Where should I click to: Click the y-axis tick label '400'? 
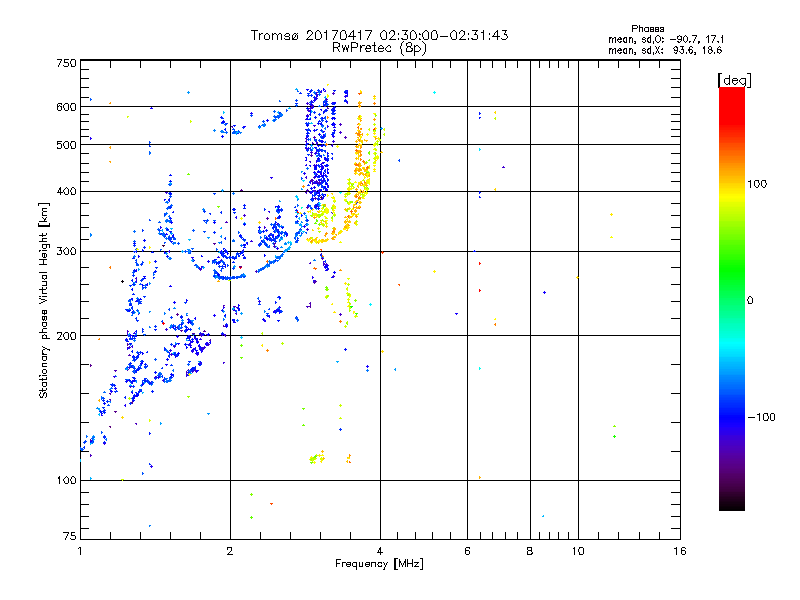point(66,192)
